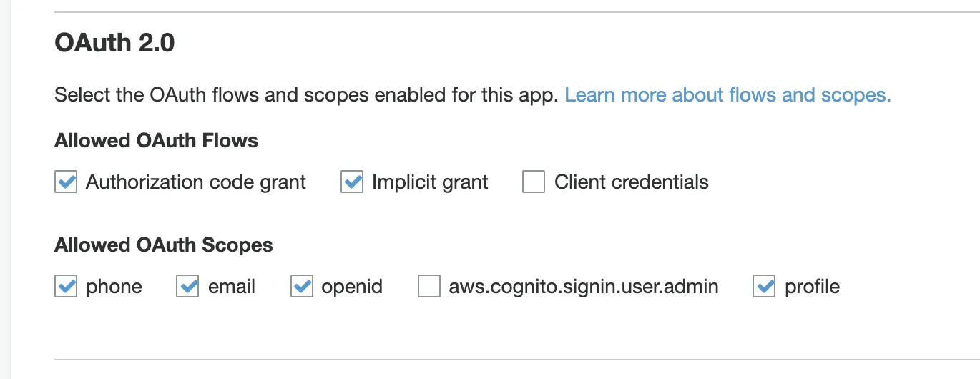Enable the Client credentials checkbox
The width and height of the screenshot is (980, 379).
click(534, 182)
